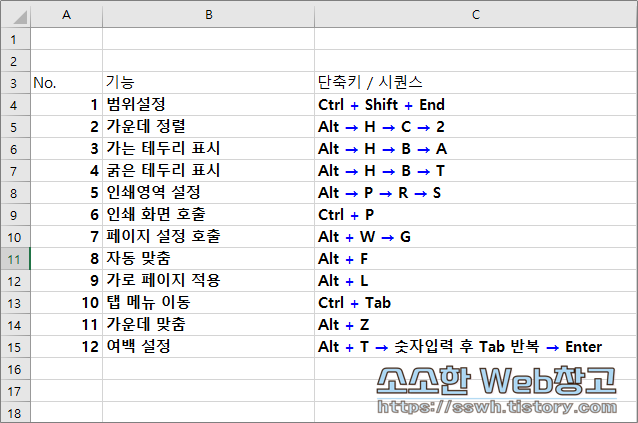Select row 11 header
This screenshot has height=423, width=638.
pyautogui.click(x=15, y=259)
